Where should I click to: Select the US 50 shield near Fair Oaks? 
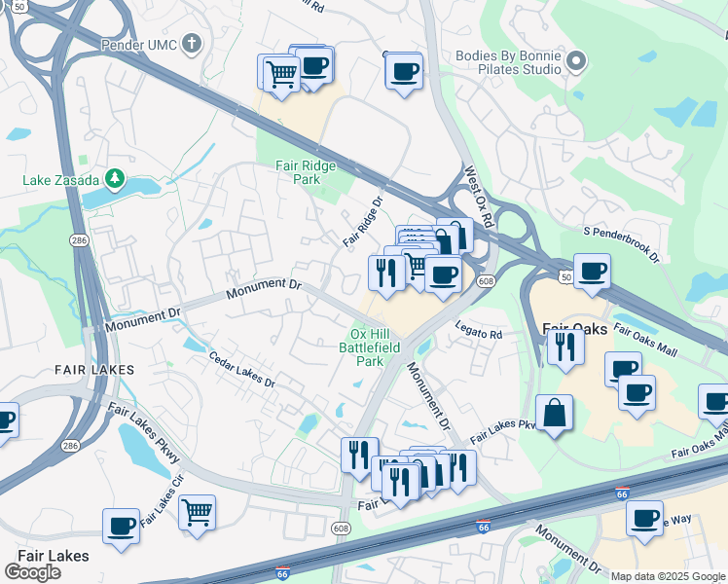point(565,277)
